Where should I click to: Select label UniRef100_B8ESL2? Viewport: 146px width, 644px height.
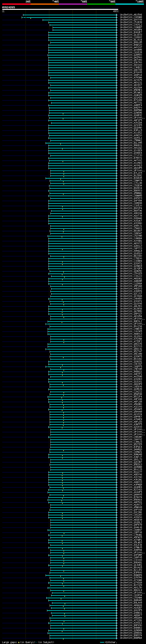131,321
